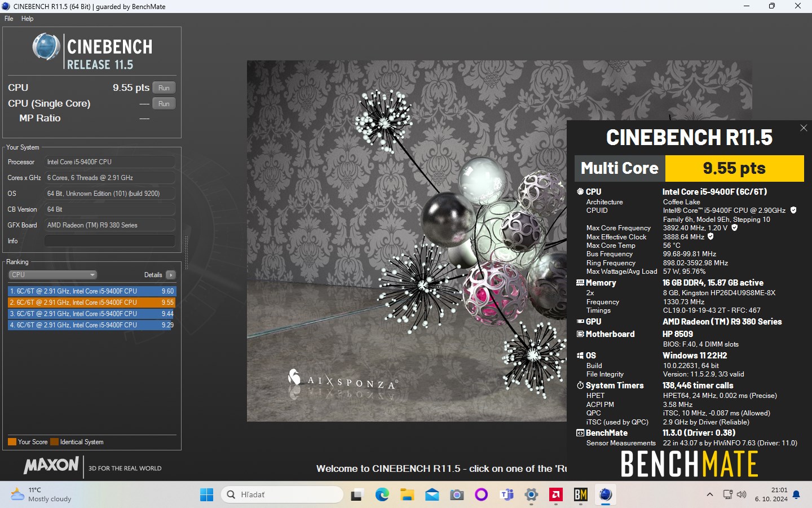Click the Cinebench taskbar icon
Image resolution: width=812 pixels, height=508 pixels.
tap(606, 495)
